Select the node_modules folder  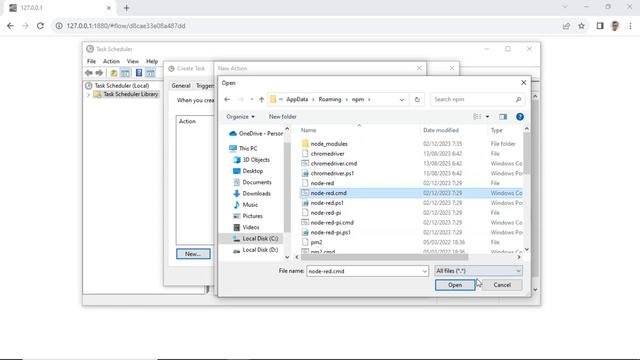tap(329, 144)
